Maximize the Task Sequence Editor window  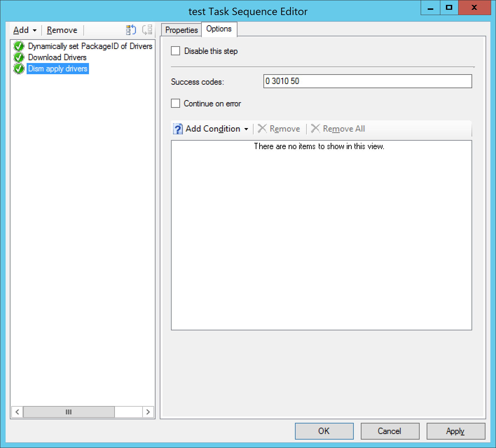[449, 7]
